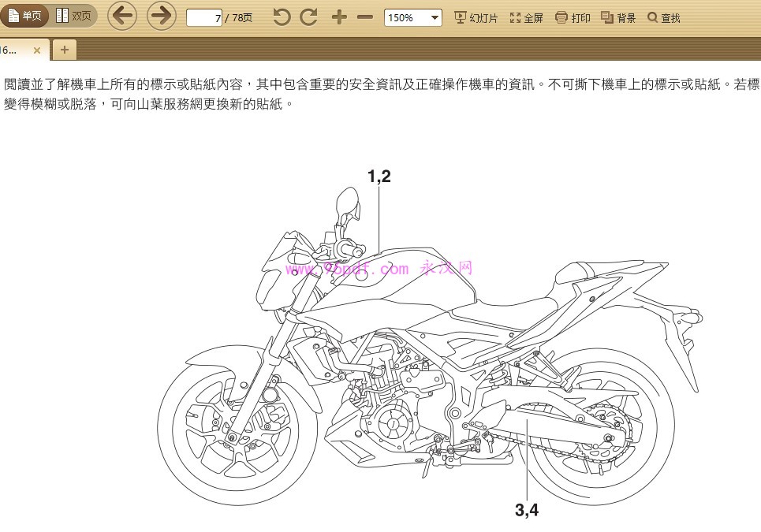Rotate the page counterclockwise

282,17
